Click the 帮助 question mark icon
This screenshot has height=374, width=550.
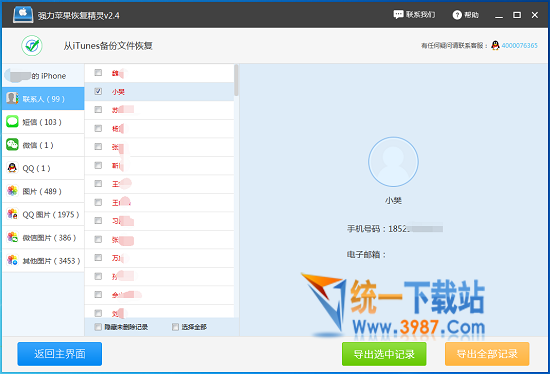coord(457,15)
